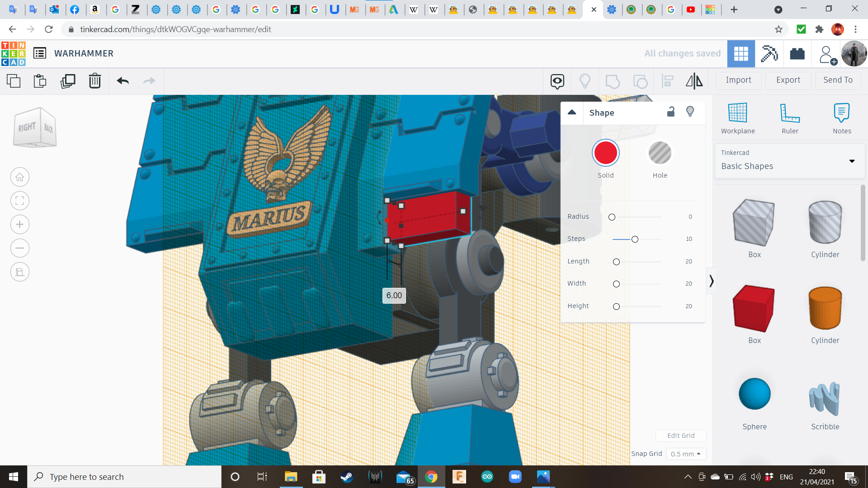Viewport: 868px width, 488px height.
Task: Set the shape to Hole
Action: pyautogui.click(x=660, y=153)
